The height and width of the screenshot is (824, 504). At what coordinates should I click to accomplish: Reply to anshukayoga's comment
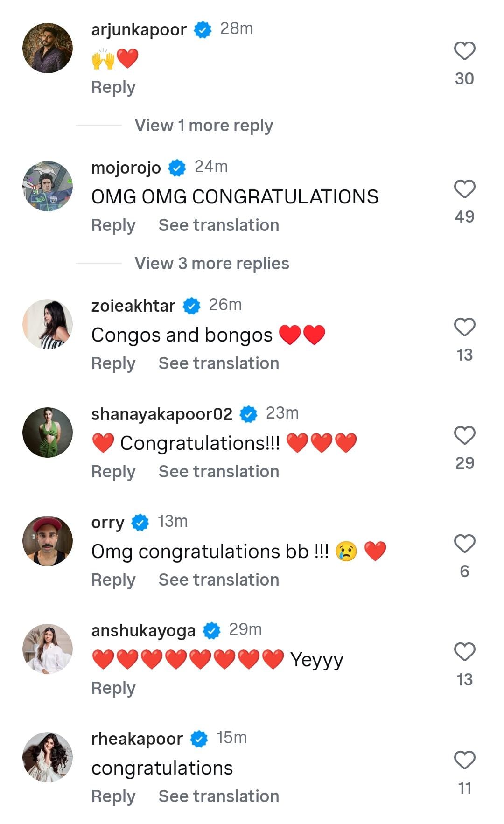point(113,688)
